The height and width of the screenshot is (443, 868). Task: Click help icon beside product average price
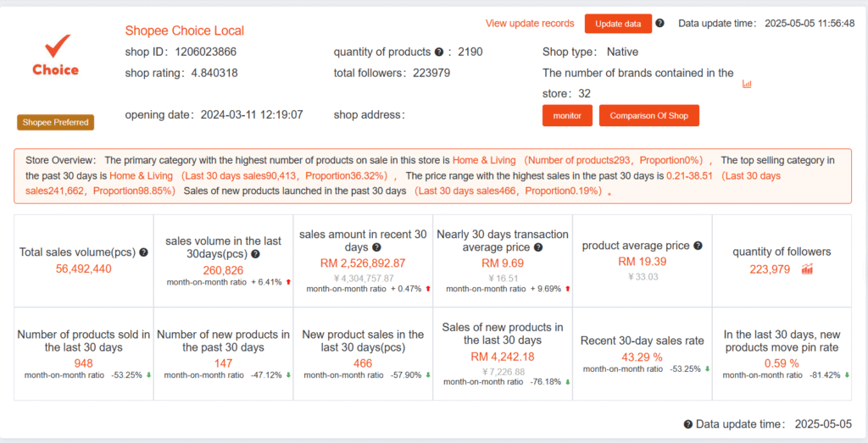pos(698,246)
